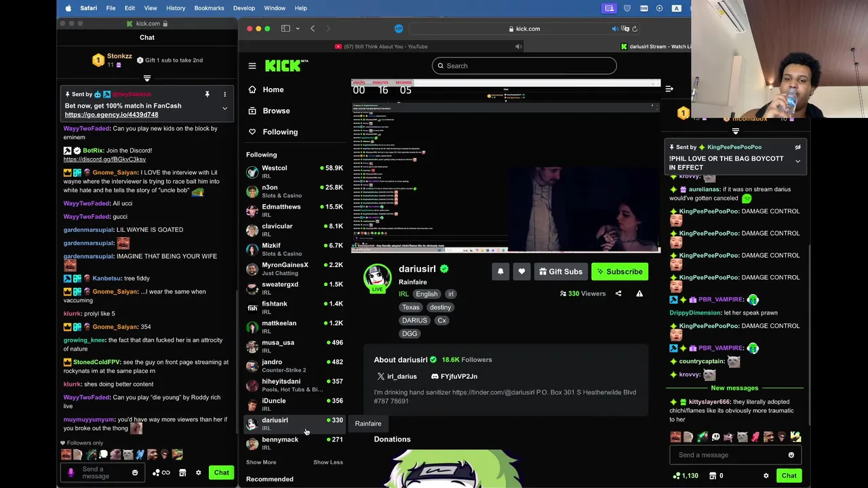The image size is (868, 488).
Task: Open the go.egency.io link in left chat
Action: pyautogui.click(x=111, y=115)
